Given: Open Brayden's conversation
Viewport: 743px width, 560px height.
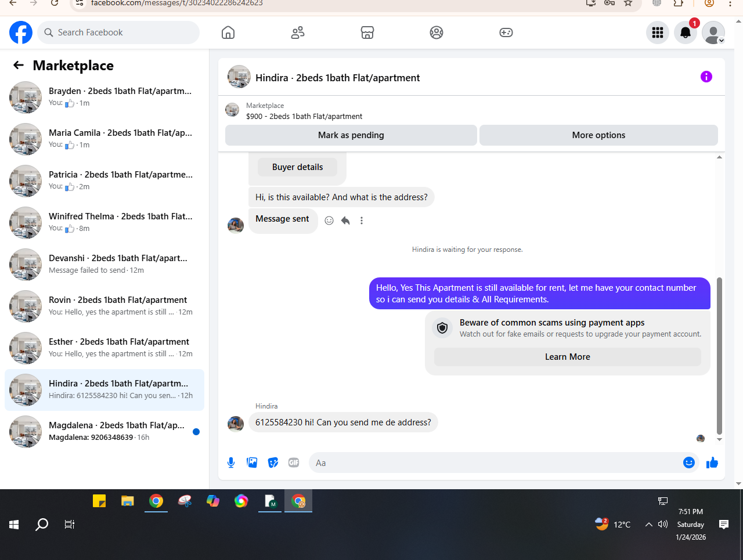Looking at the screenshot, I should click(x=104, y=97).
